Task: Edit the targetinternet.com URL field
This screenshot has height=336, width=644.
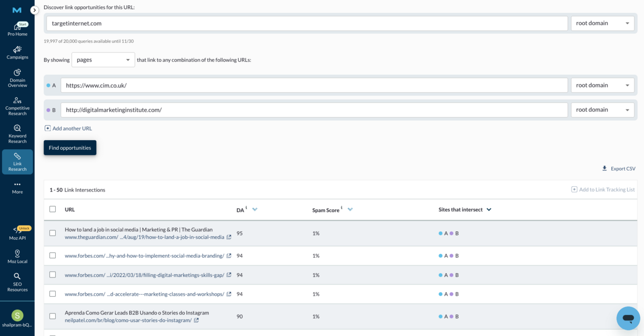Action: tap(307, 23)
